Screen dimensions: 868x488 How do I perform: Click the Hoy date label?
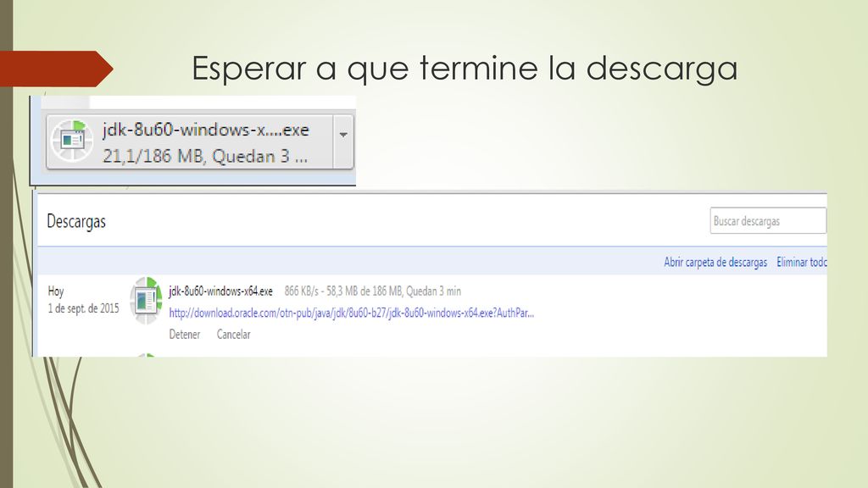tap(56, 291)
